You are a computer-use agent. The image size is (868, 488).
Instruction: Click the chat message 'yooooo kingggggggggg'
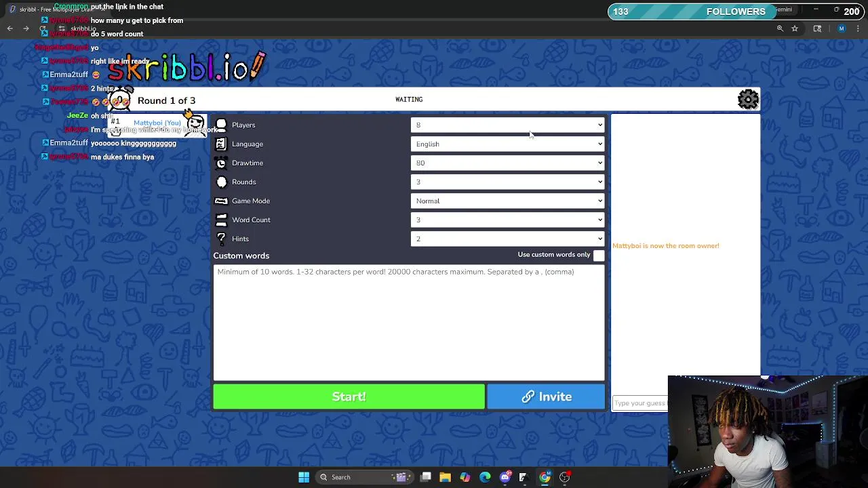pos(134,143)
